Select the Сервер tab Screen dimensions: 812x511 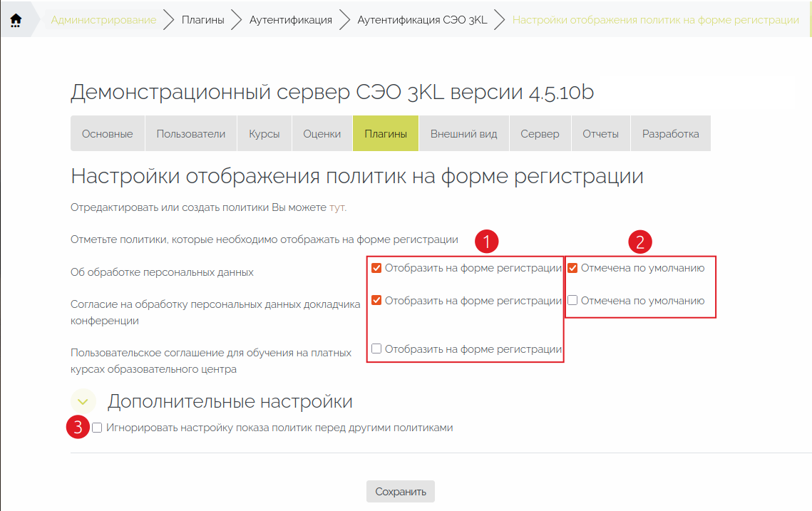[540, 134]
